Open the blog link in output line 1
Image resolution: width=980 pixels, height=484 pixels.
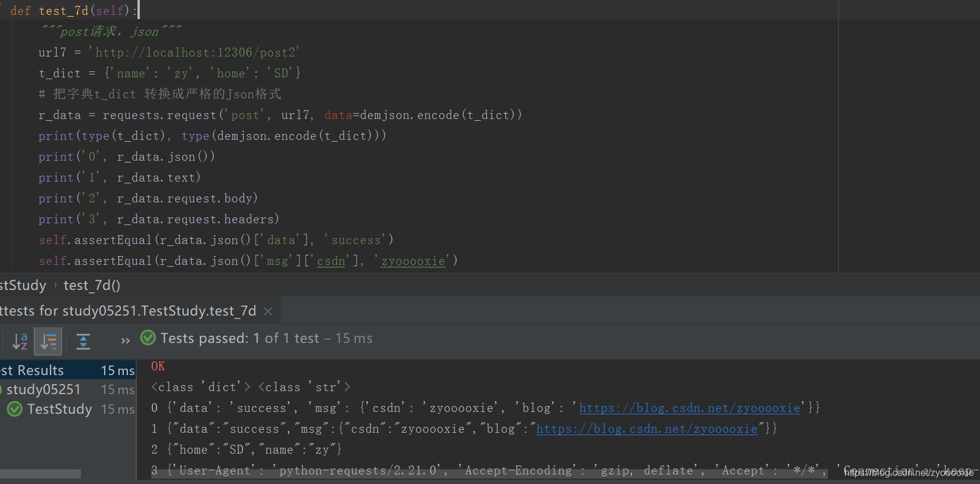[647, 429]
